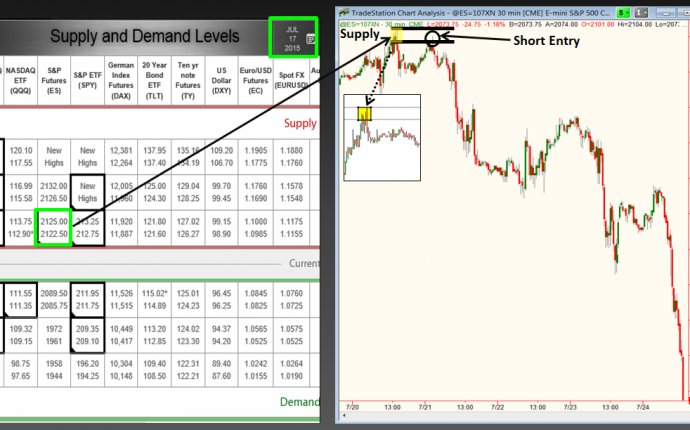Click the -1.18% change value in the chart status line
This screenshot has height=430, width=690.
[496, 24]
